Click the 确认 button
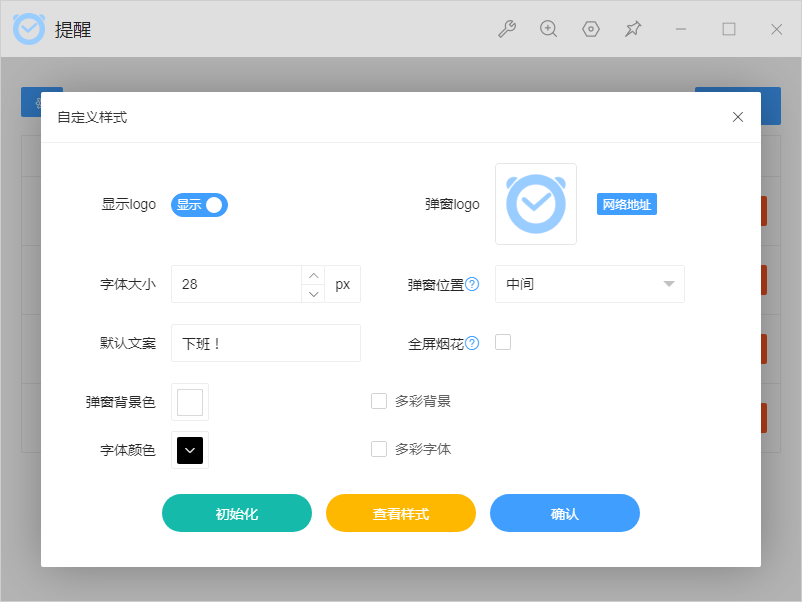The width and height of the screenshot is (802, 602). tap(565, 513)
